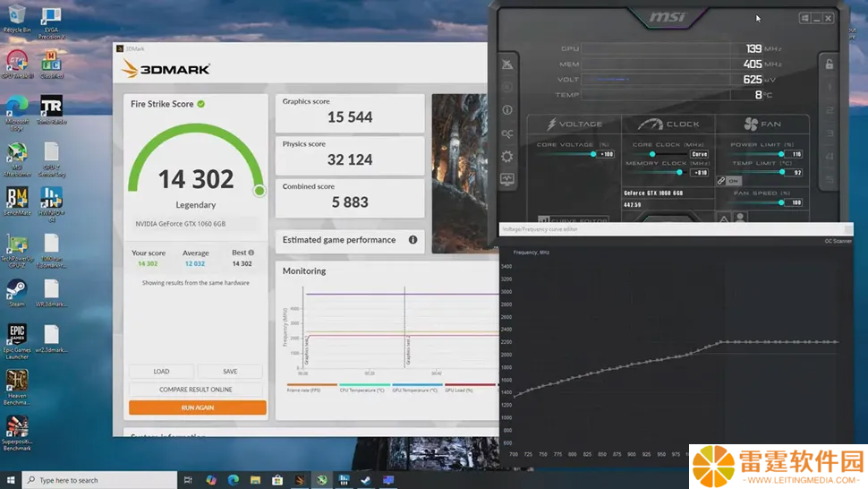Image resolution: width=868 pixels, height=489 pixels.
Task: Click Microsoft Edge desktop shortcut
Action: click(x=17, y=114)
